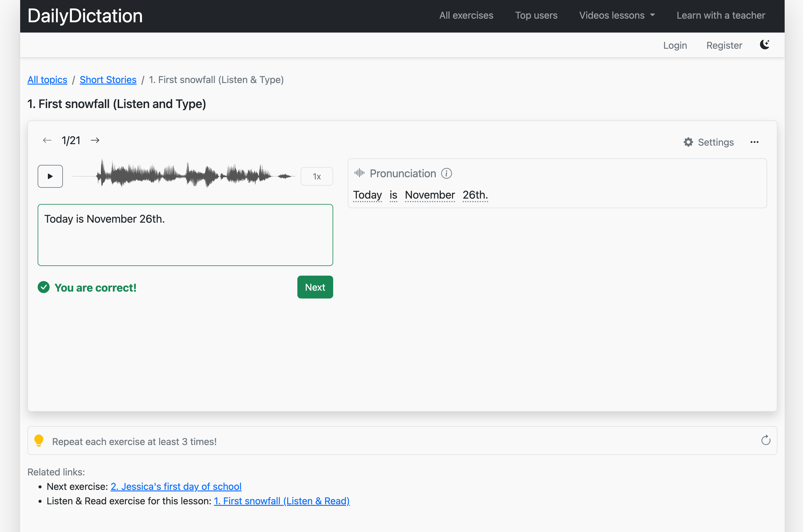Click the word November in Pronunciation
The height and width of the screenshot is (532, 803).
click(430, 195)
